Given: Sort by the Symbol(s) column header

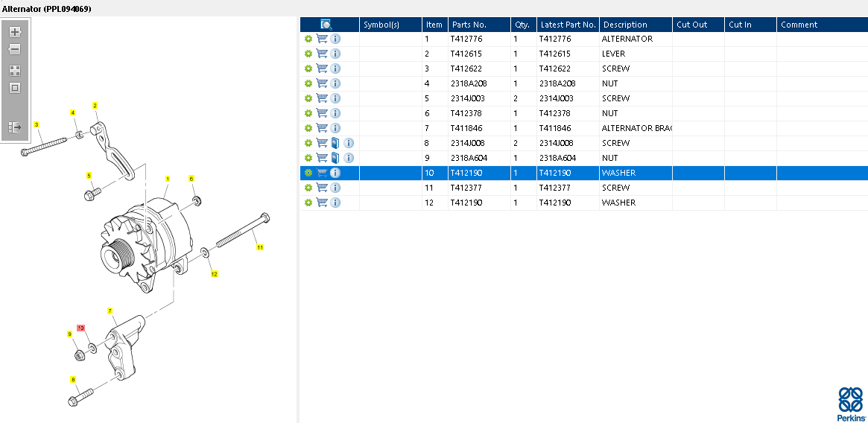Looking at the screenshot, I should click(391, 25).
